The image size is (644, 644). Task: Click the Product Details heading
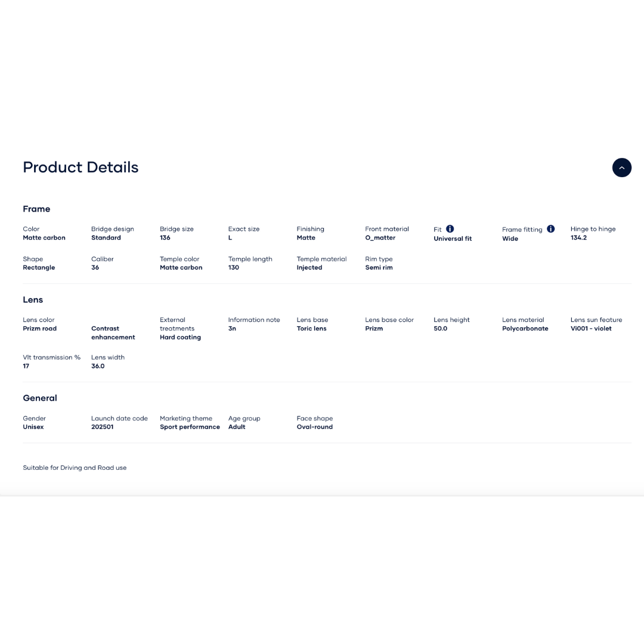[x=80, y=168]
